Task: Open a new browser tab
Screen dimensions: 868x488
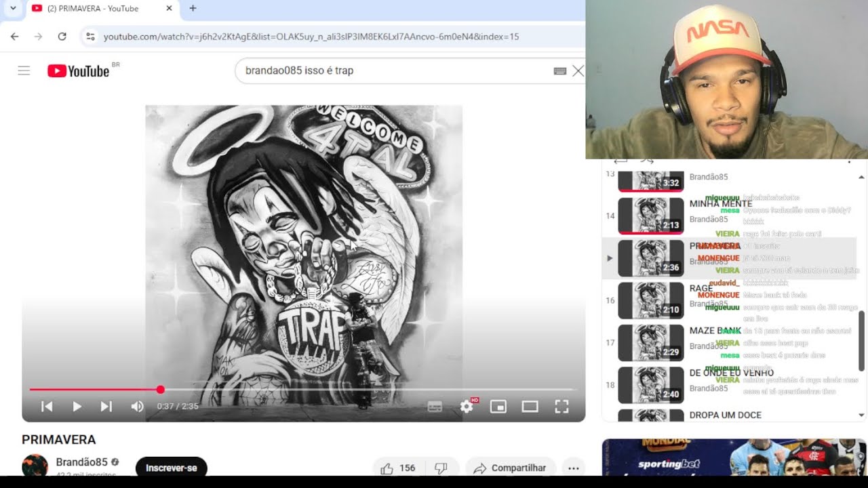Action: 193,8
